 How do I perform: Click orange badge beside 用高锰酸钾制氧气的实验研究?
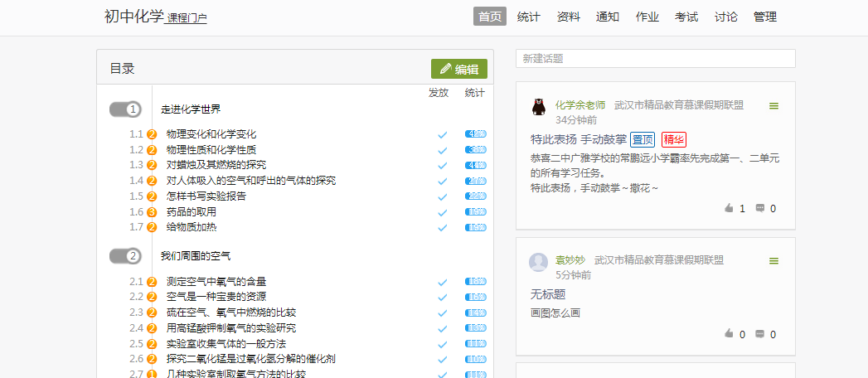153,328
